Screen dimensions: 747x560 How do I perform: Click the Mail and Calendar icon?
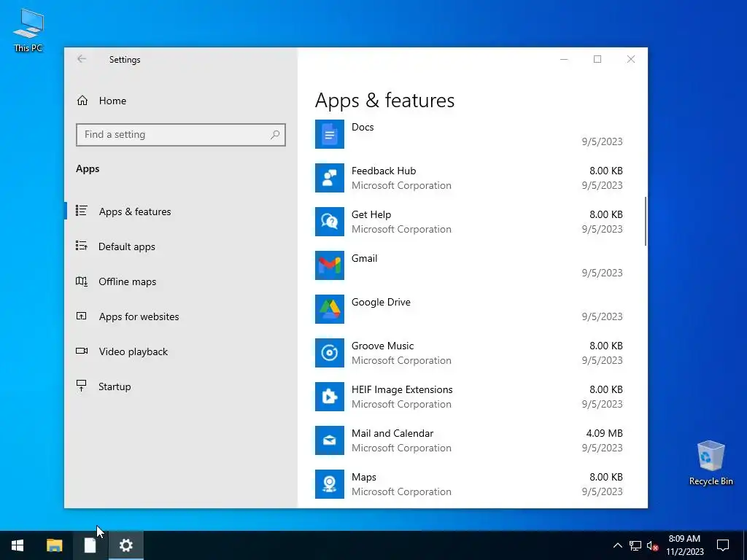329,440
